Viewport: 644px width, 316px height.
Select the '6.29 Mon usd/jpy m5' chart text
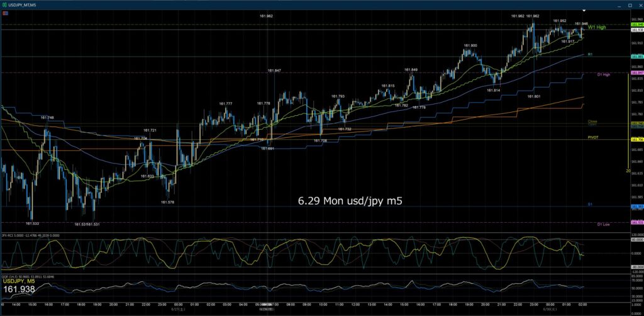[x=350, y=201]
